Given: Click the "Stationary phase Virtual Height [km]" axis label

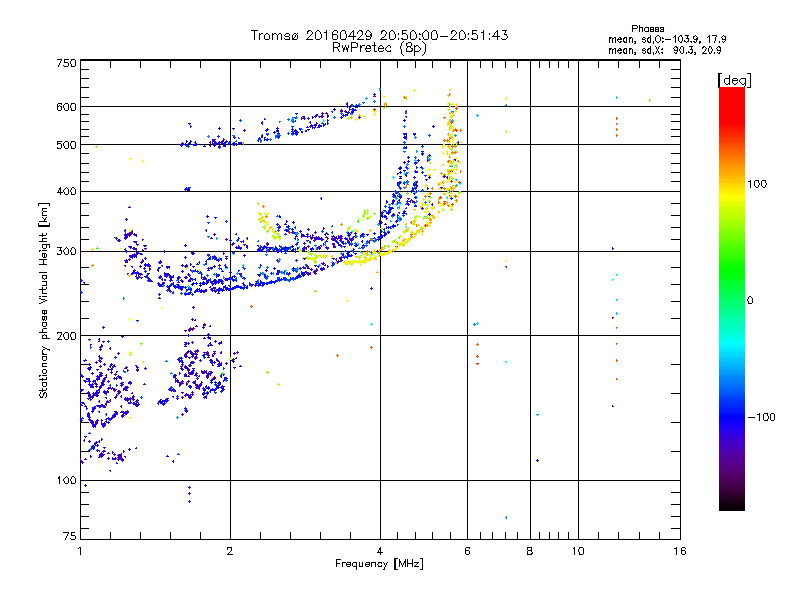Looking at the screenshot, I should [x=44, y=300].
